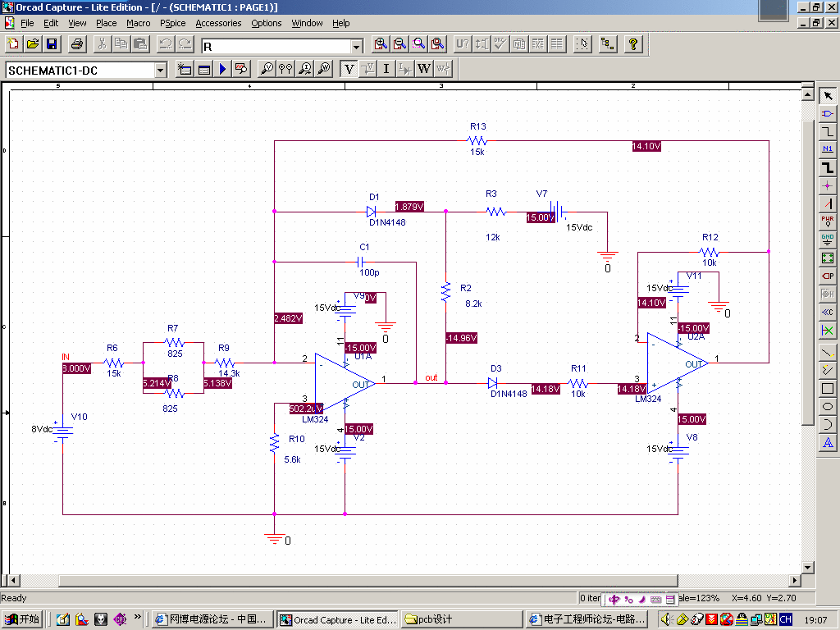The image size is (840, 630).
Task: Click the vertical scrollbar thumb
Action: 808,272
